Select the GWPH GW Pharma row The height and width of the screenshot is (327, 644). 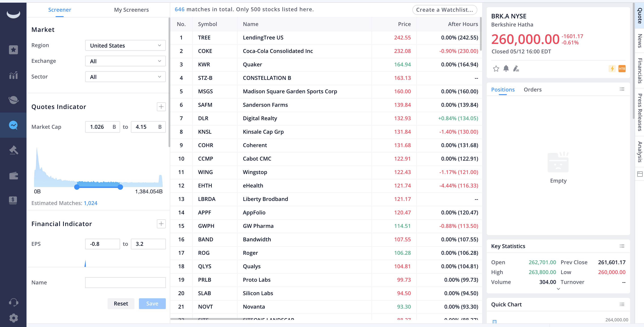pos(326,226)
